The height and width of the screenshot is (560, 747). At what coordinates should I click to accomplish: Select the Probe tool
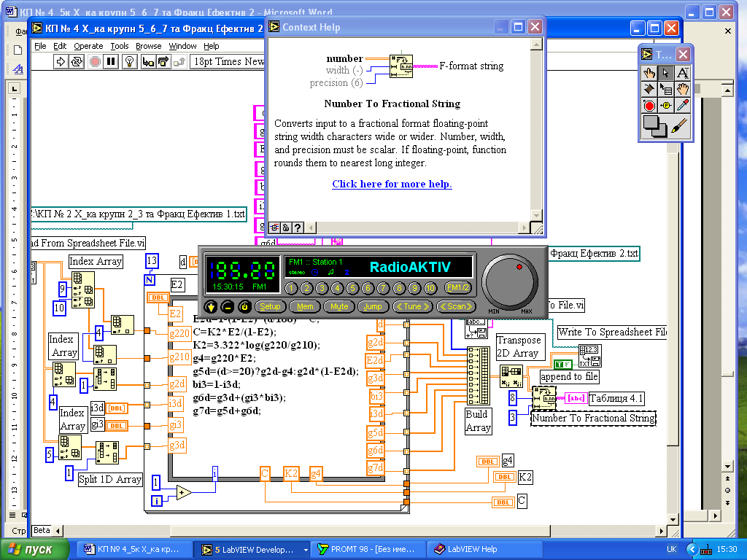665,105
